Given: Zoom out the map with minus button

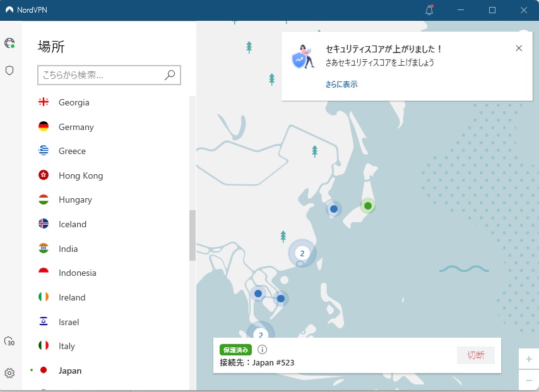Looking at the screenshot, I should point(529,380).
